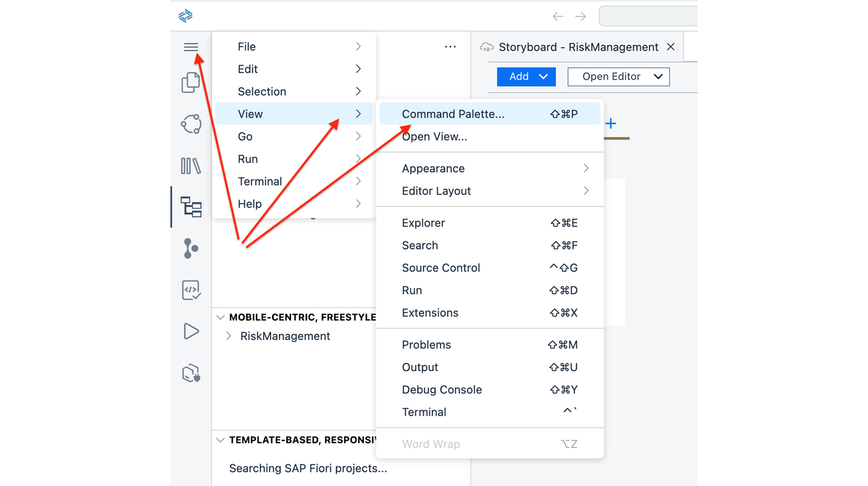Expand the RiskManagement tree node
The width and height of the screenshot is (868, 486).
228,336
